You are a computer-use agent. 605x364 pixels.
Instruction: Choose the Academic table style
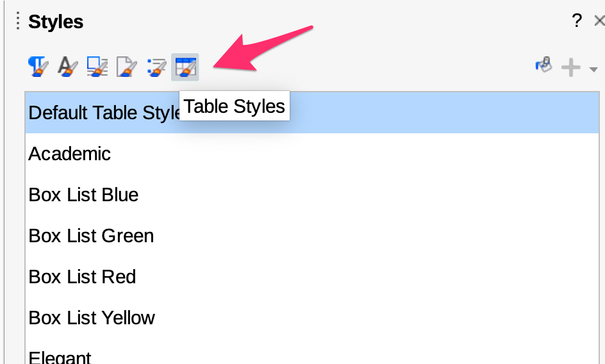point(70,154)
